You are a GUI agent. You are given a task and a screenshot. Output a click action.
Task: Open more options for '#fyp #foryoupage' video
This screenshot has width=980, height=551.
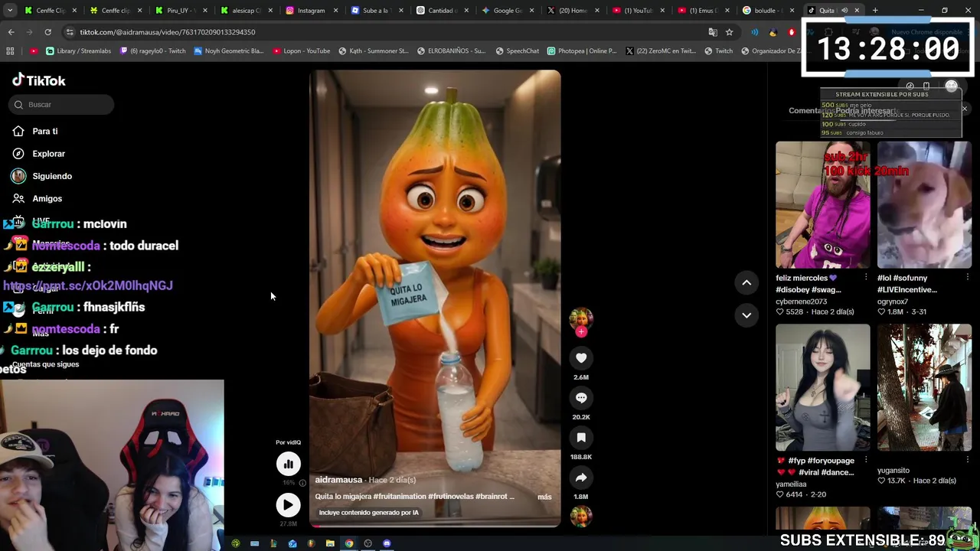[866, 460]
